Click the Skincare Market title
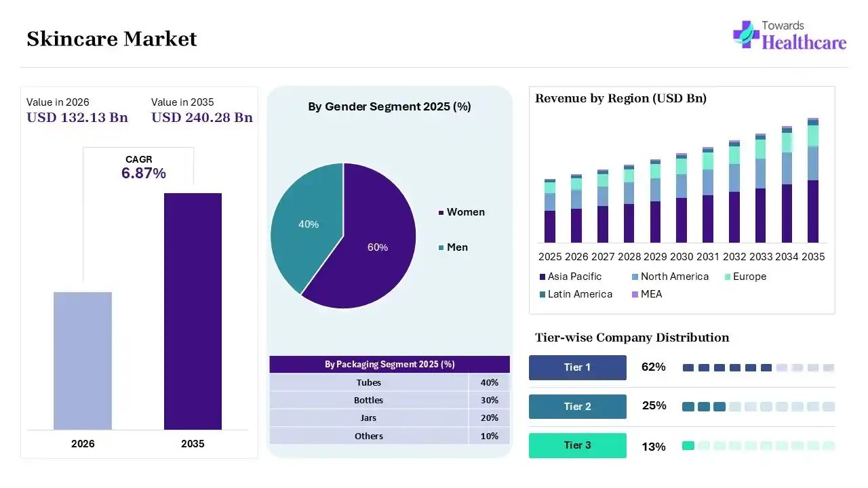 tap(112, 39)
